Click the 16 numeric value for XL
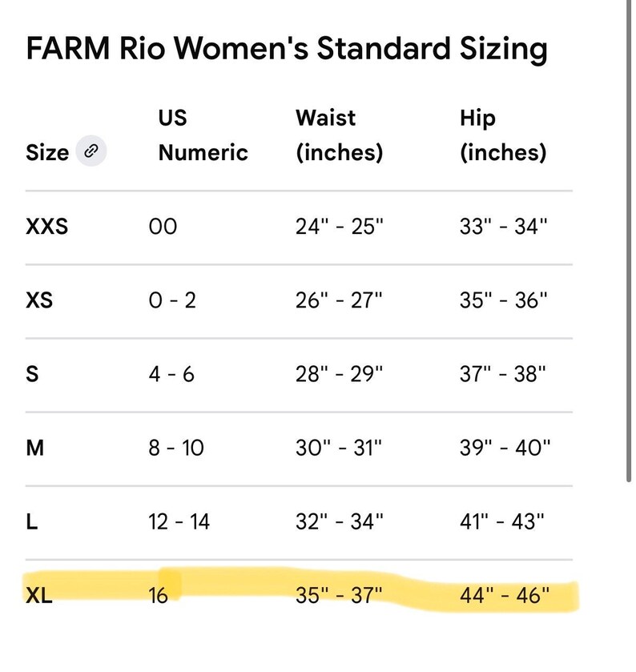The width and height of the screenshot is (636, 672). click(158, 595)
